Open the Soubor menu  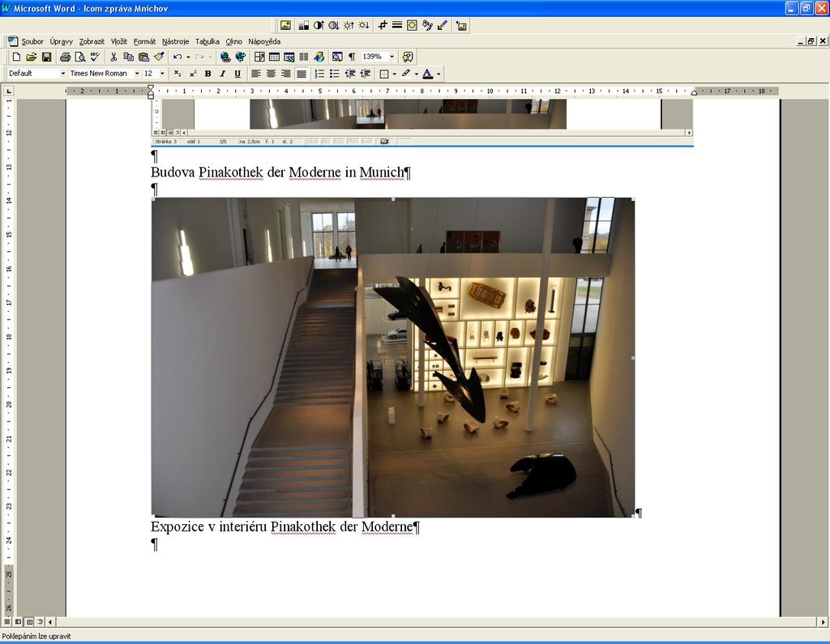click(32, 41)
